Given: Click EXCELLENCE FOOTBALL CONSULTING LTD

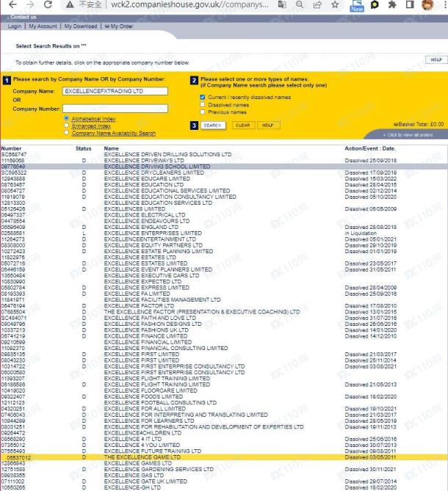Looking at the screenshot, I should [160, 403].
